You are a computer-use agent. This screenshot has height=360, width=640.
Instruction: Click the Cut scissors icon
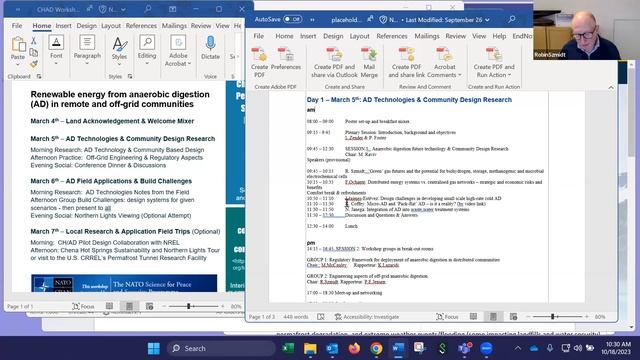click(33, 40)
